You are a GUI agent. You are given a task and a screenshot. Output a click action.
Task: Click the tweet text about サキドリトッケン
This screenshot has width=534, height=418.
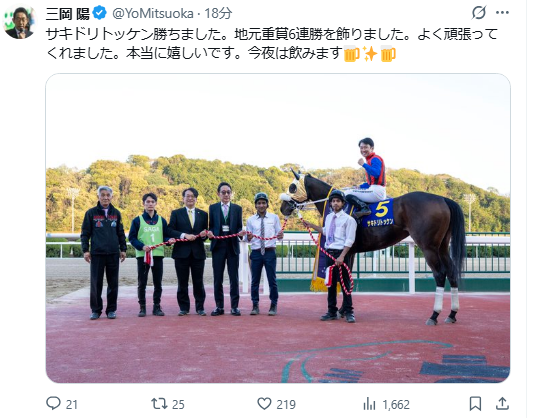tap(272, 44)
